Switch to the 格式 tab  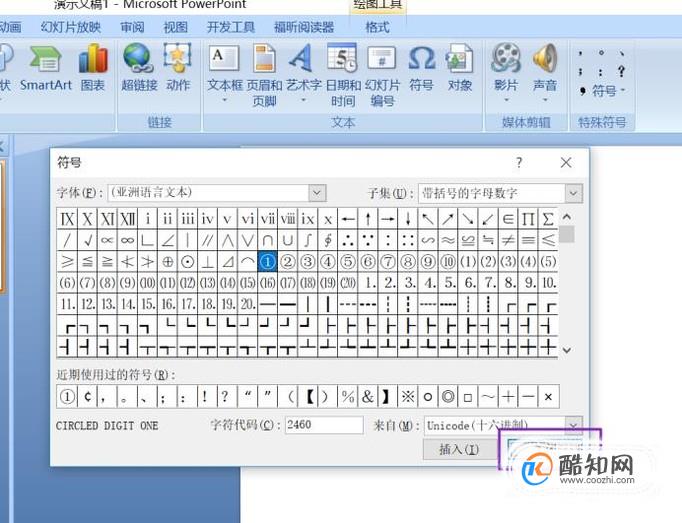(377, 27)
